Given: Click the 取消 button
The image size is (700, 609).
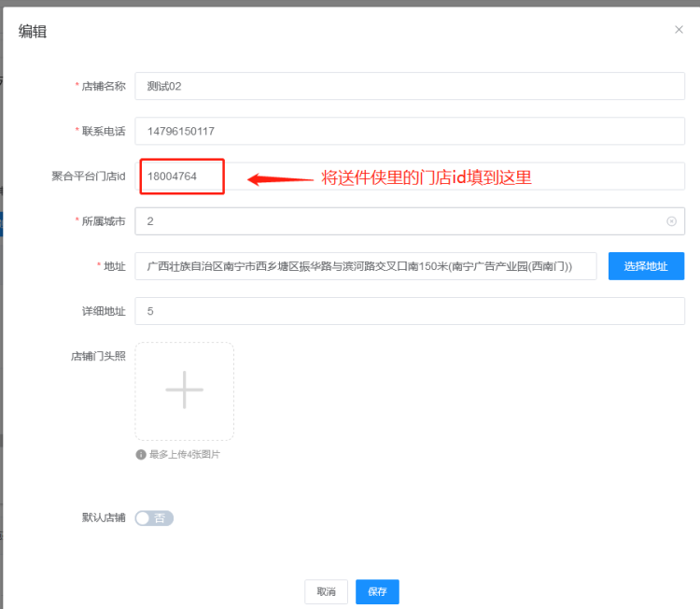Looking at the screenshot, I should (326, 591).
